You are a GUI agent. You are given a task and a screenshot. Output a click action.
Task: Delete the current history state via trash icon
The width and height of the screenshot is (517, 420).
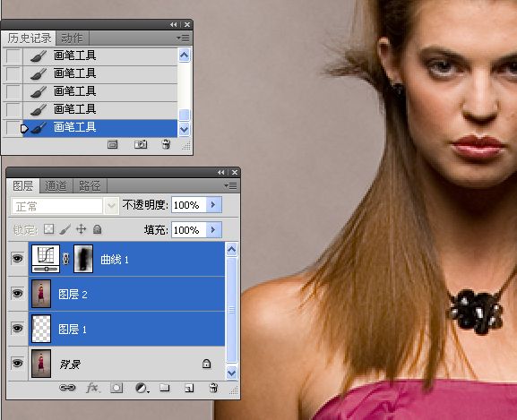click(x=166, y=144)
